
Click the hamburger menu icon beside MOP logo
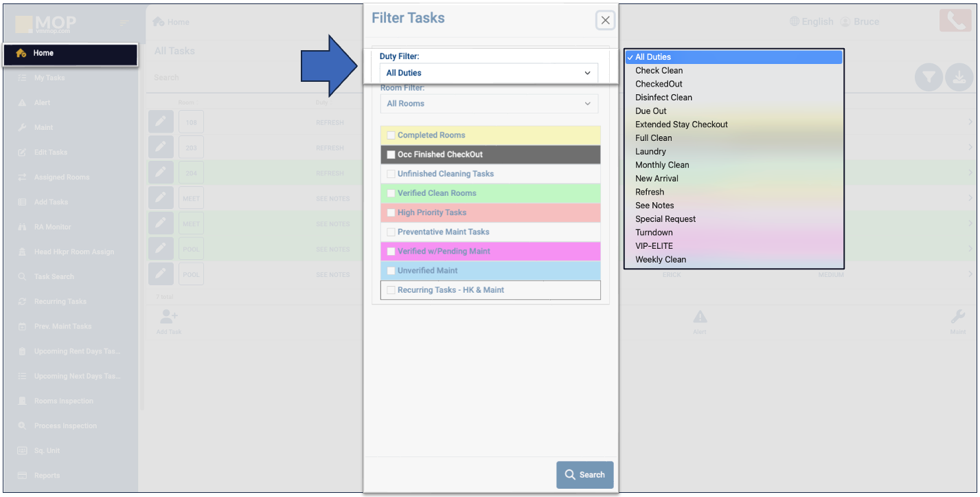pos(124,23)
